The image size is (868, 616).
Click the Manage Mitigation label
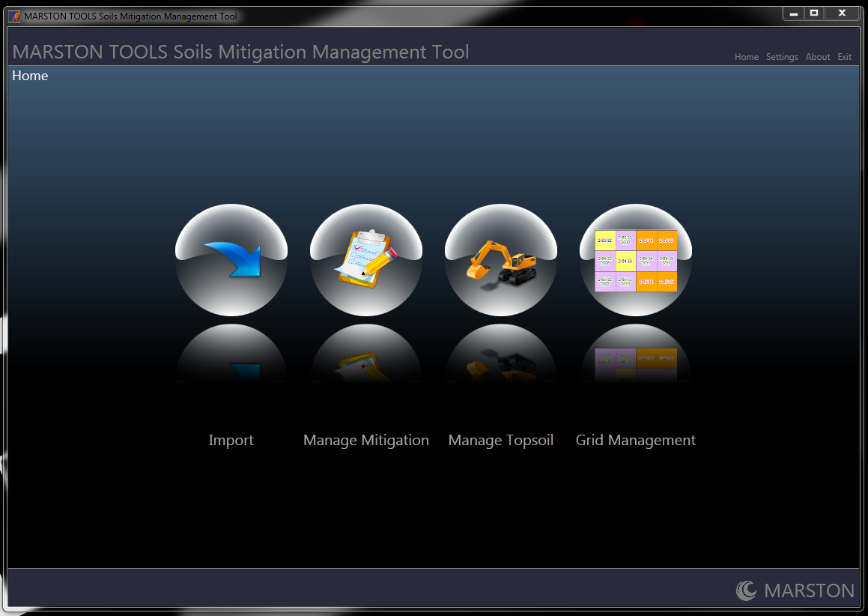pyautogui.click(x=366, y=440)
